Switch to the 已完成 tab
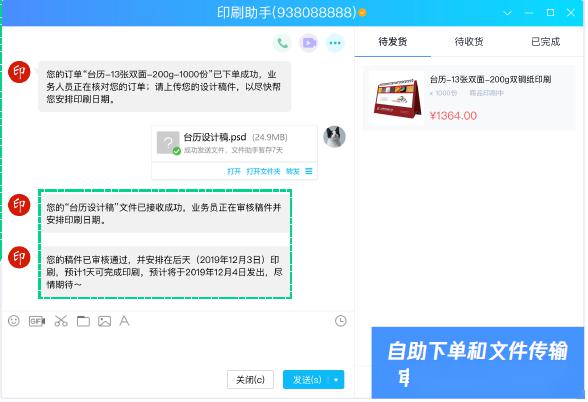This screenshot has height=402, width=588. 545,42
